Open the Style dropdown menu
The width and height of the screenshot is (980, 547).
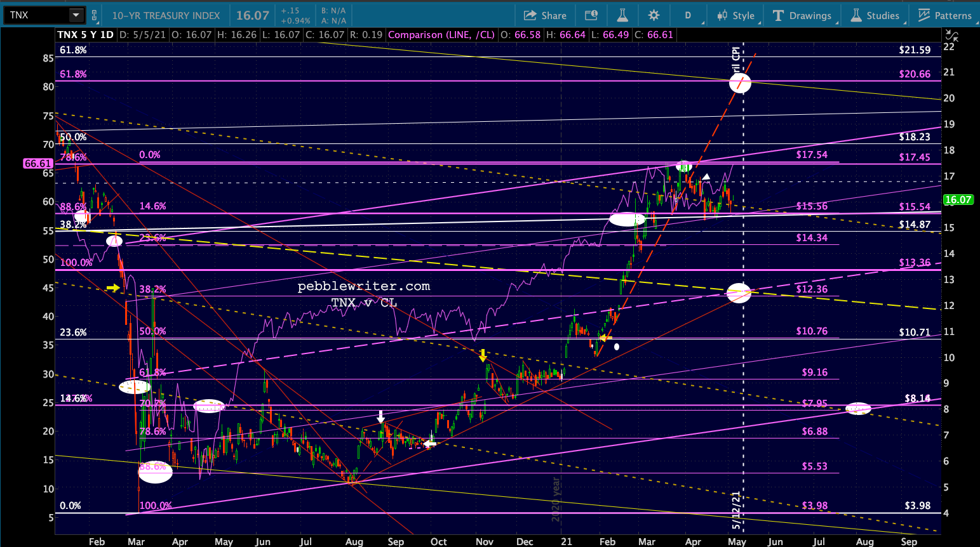click(736, 15)
